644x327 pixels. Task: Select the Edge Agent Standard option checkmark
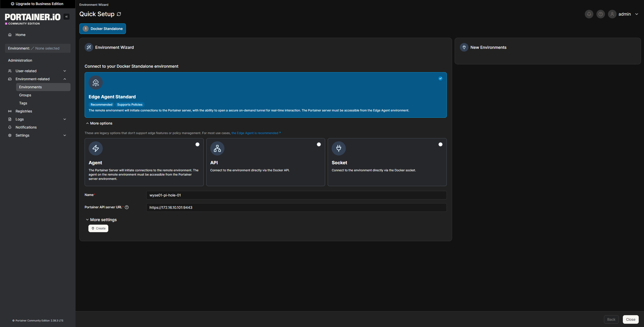(440, 78)
